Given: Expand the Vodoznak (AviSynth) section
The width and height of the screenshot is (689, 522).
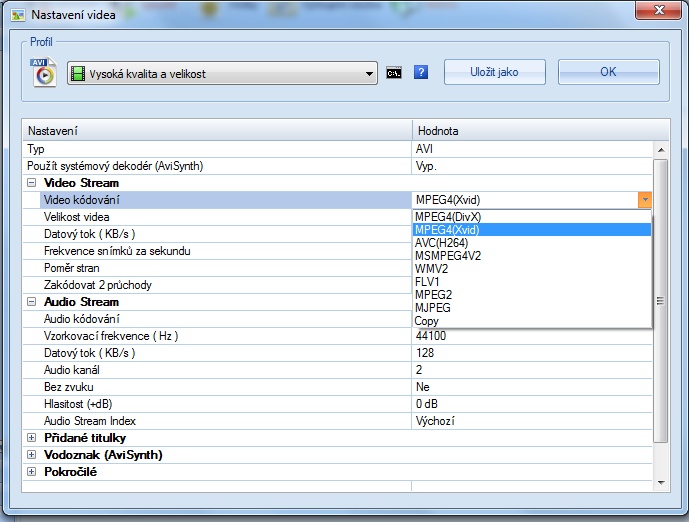Looking at the screenshot, I should point(32,455).
